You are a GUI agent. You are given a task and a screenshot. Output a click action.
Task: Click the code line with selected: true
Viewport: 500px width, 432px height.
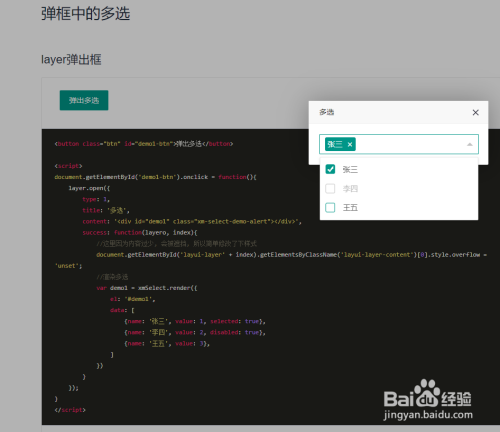pos(195,321)
